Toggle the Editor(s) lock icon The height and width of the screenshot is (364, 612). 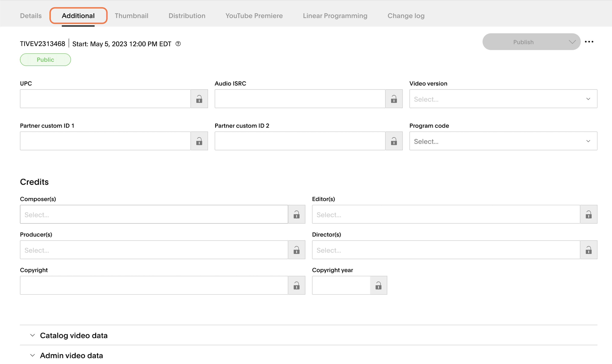coord(589,214)
